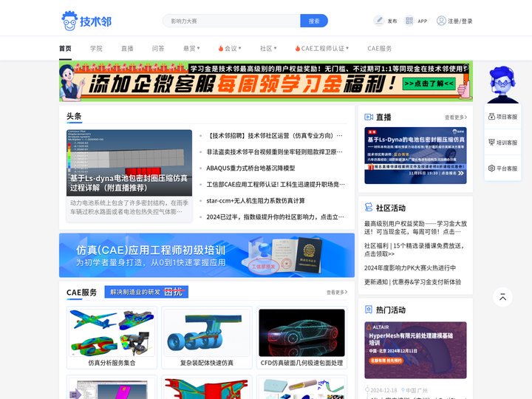Open the APP QR code icon
The width and height of the screenshot is (532, 399).
409,21
